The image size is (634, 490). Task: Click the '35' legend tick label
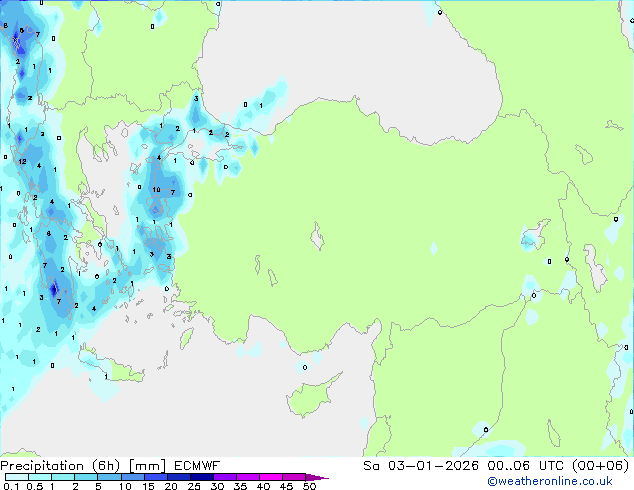pyautogui.click(x=240, y=486)
